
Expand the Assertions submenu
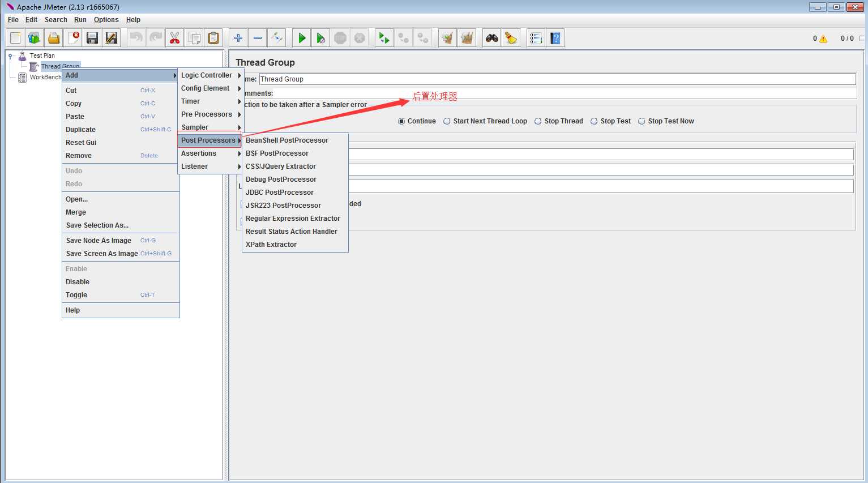click(x=211, y=153)
